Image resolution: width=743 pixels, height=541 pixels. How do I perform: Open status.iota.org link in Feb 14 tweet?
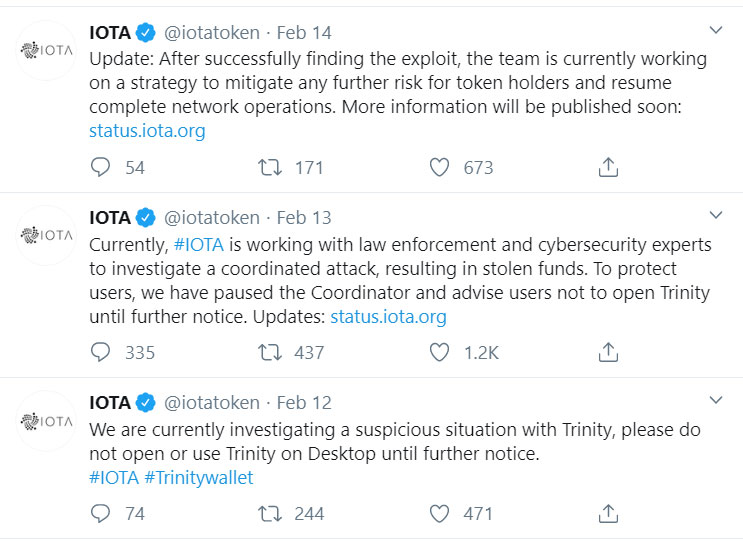147,131
